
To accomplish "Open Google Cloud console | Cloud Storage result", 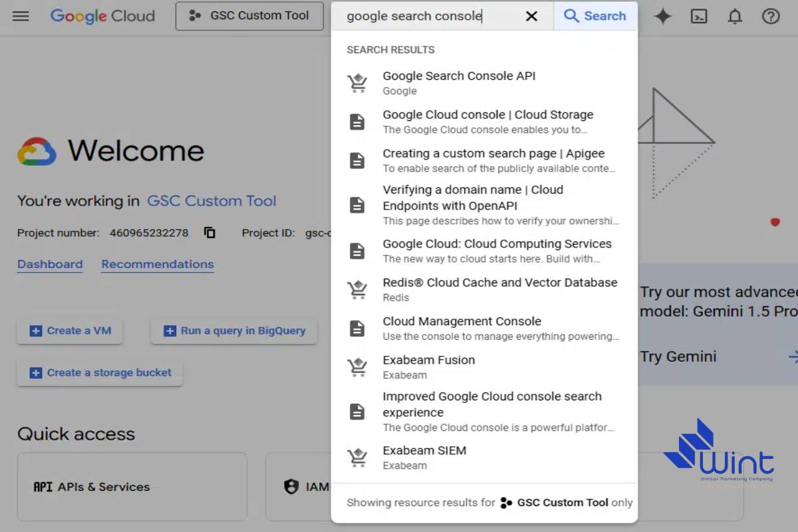I will click(x=484, y=122).
